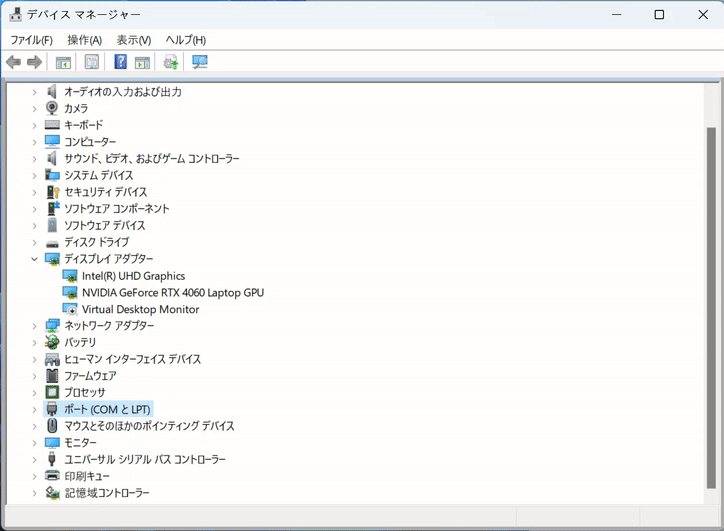
Task: Click the keyboard icon next to キーボード
Action: click(x=52, y=125)
